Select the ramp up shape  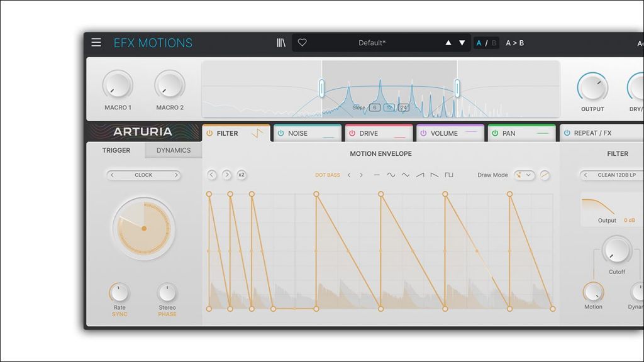click(x=419, y=175)
